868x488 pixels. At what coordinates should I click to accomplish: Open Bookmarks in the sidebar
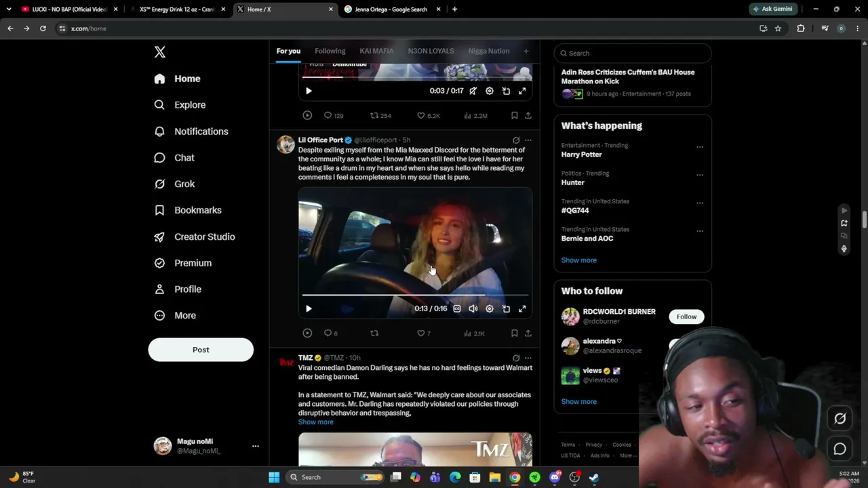188,210
